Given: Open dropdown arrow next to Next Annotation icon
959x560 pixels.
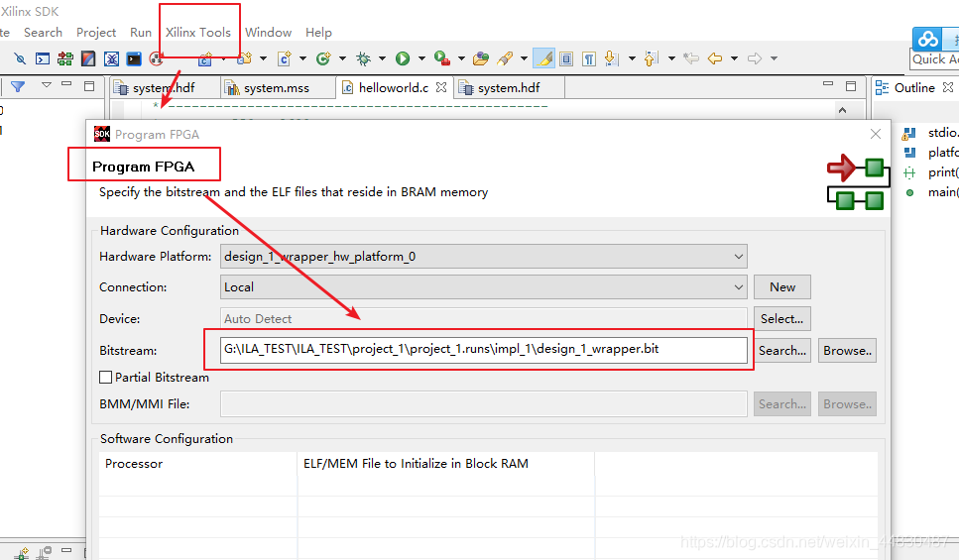Looking at the screenshot, I should pyautogui.click(x=632, y=58).
